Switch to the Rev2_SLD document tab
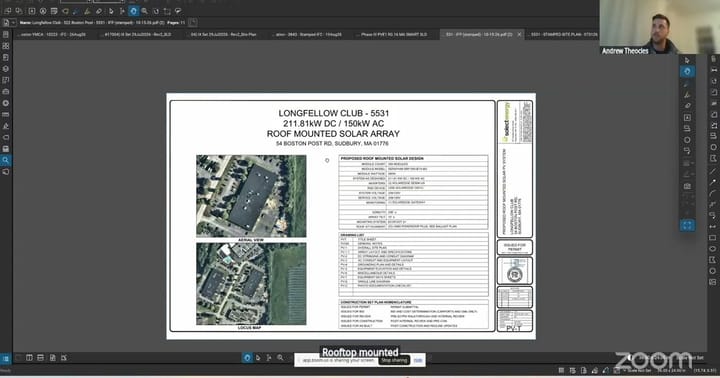 138,34
